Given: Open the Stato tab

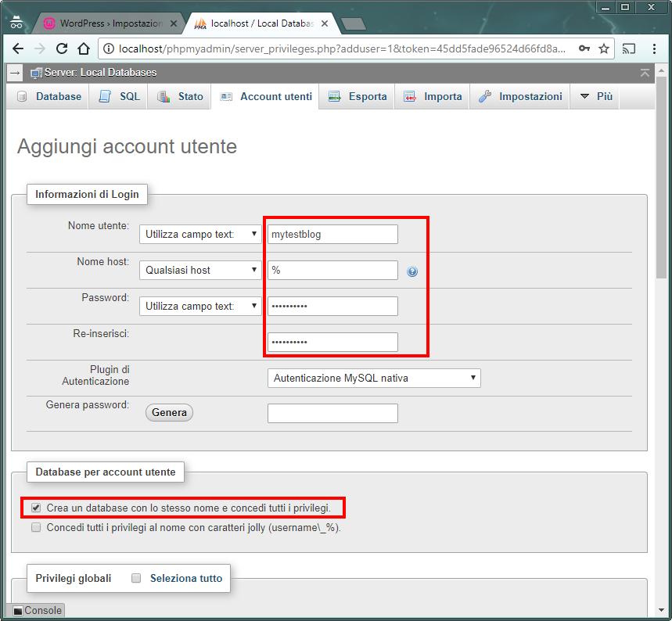Looking at the screenshot, I should coord(180,96).
